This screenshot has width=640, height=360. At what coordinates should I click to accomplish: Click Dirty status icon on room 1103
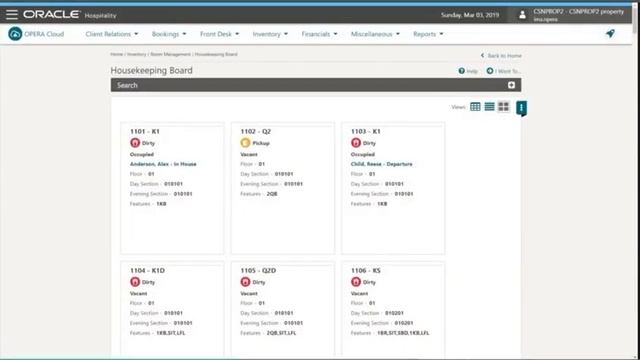(356, 143)
